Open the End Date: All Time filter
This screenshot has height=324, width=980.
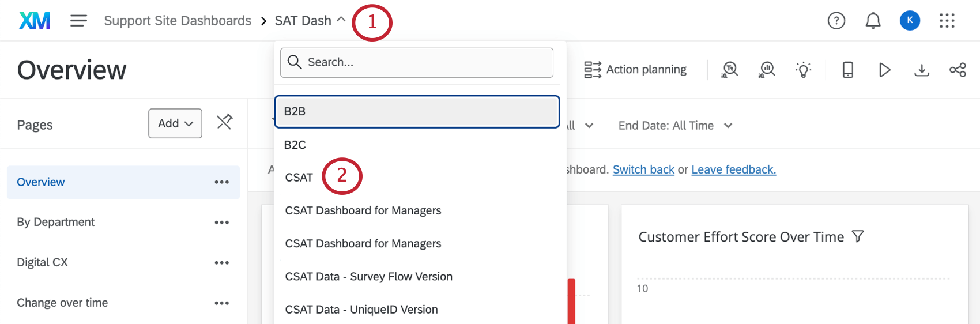click(x=674, y=126)
